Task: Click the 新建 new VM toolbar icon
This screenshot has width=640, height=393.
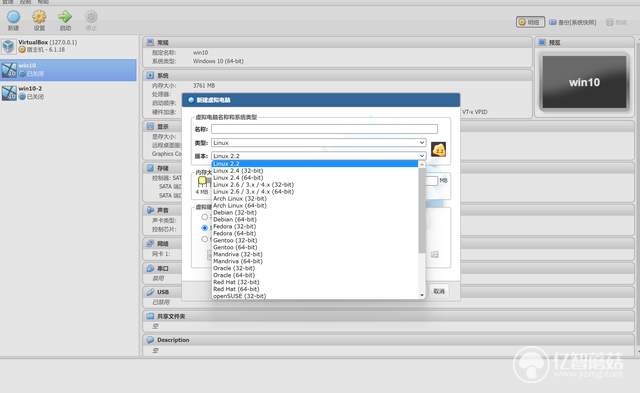Action: 13,17
